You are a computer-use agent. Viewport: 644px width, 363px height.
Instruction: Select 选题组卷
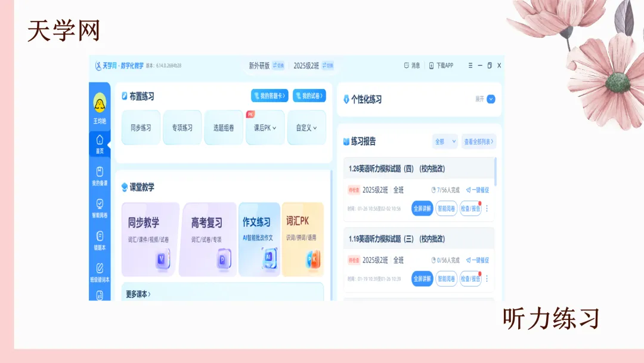pyautogui.click(x=224, y=128)
